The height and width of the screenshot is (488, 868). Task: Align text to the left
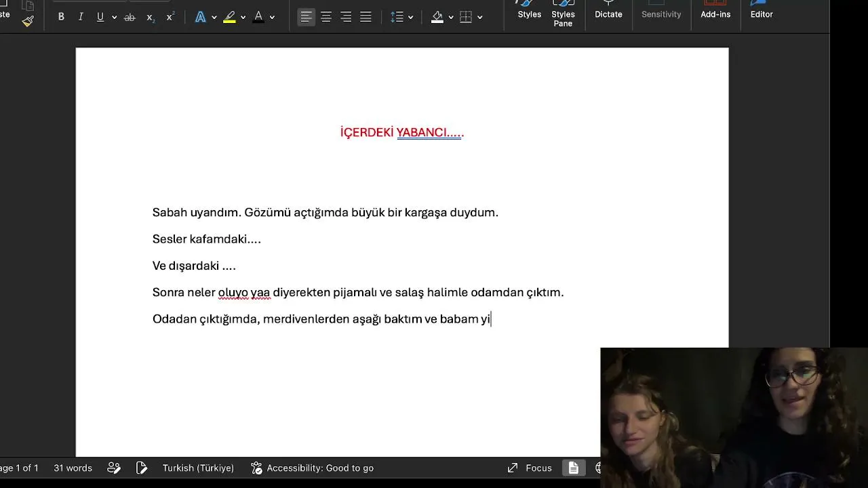[307, 17]
